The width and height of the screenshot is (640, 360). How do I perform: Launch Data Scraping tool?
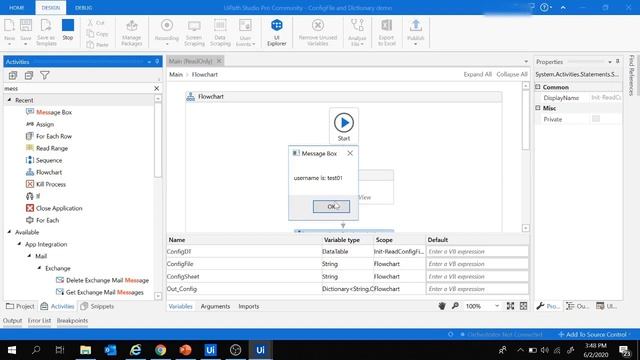coord(220,32)
